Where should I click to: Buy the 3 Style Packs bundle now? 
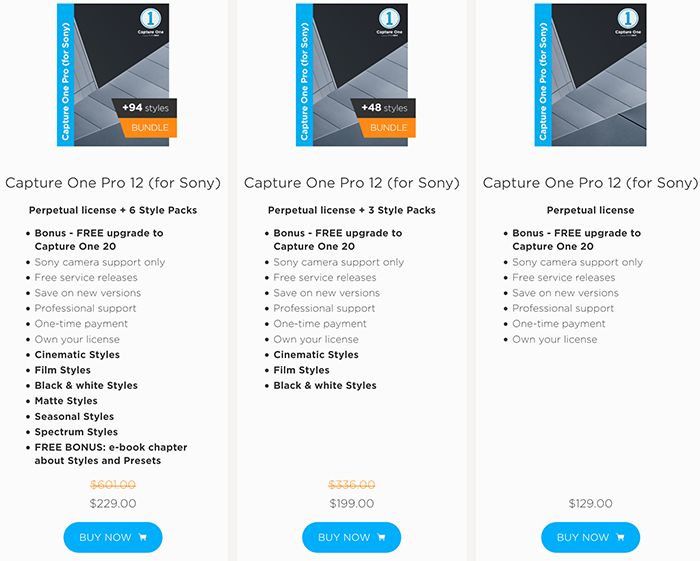tap(352, 537)
